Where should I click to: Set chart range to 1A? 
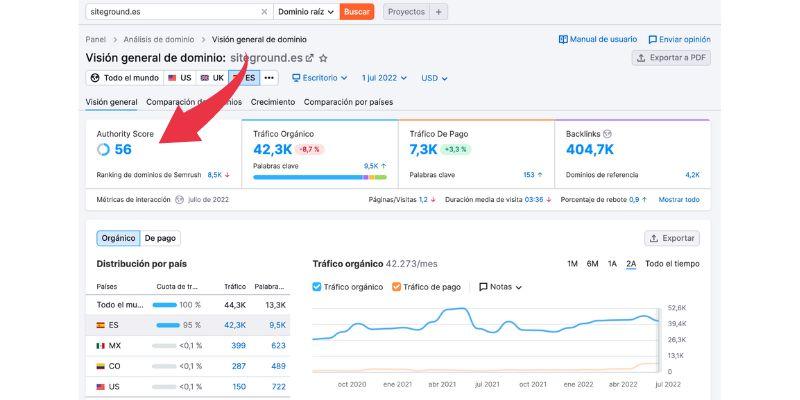[612, 264]
